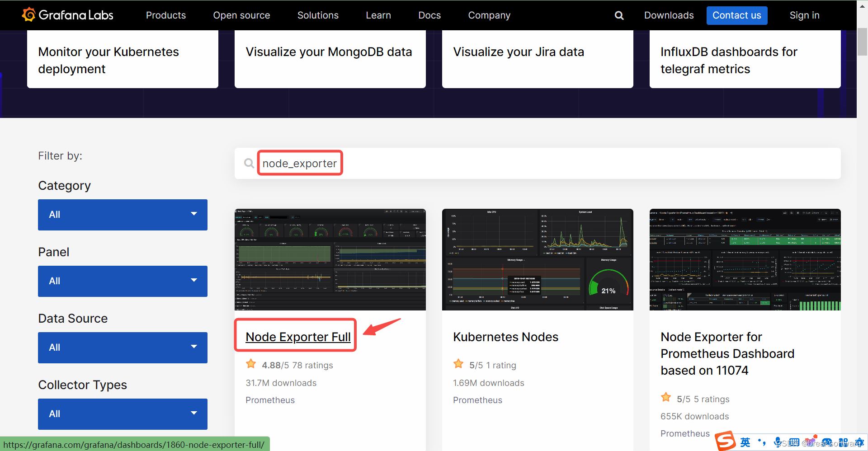Viewport: 868px width, 451px height.
Task: Click the Filter by: label
Action: click(60, 156)
